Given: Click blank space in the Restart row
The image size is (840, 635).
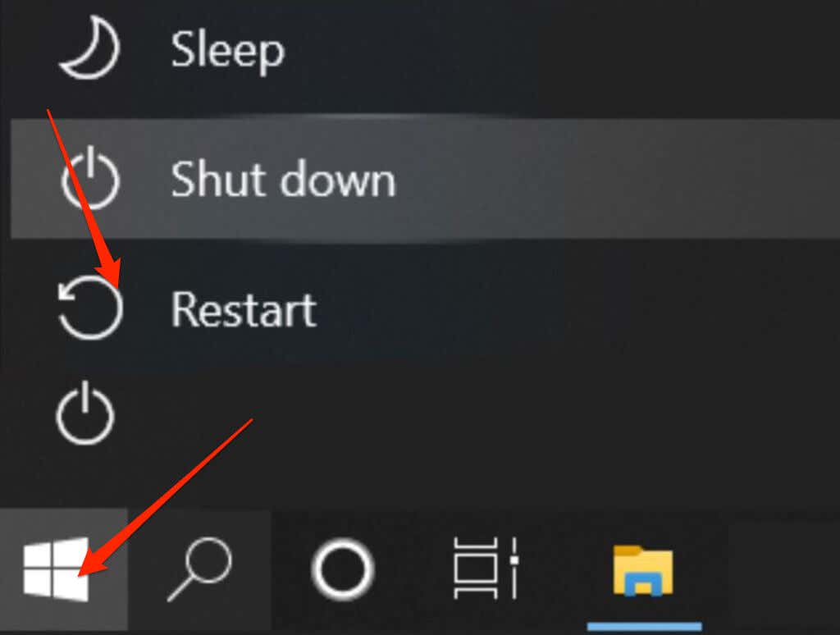Looking at the screenshot, I should [x=578, y=309].
